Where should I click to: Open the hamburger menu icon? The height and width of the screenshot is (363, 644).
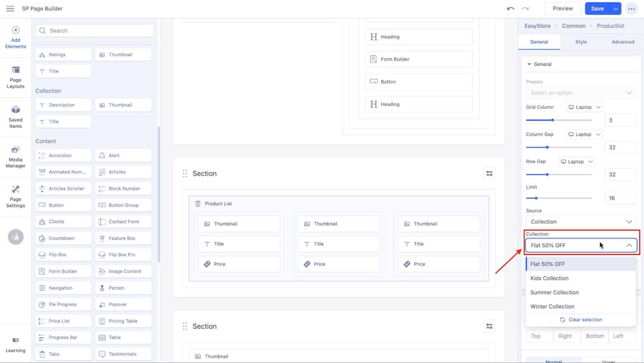point(10,8)
